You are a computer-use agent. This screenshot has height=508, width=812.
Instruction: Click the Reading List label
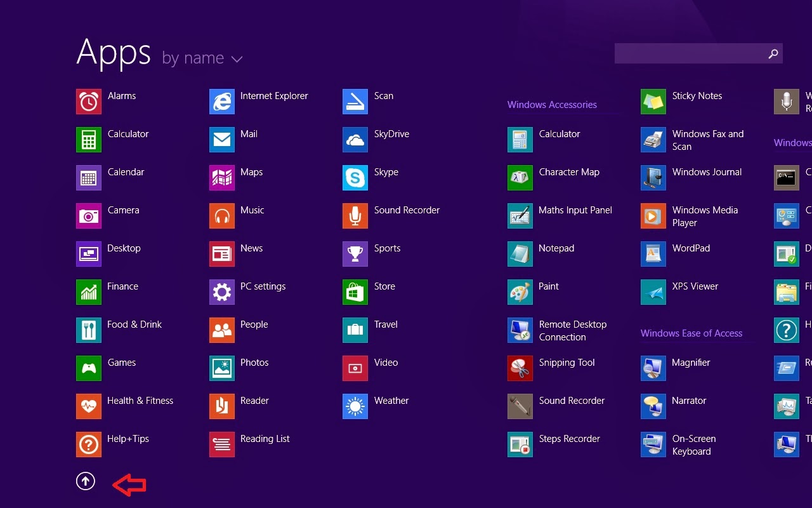(x=265, y=439)
